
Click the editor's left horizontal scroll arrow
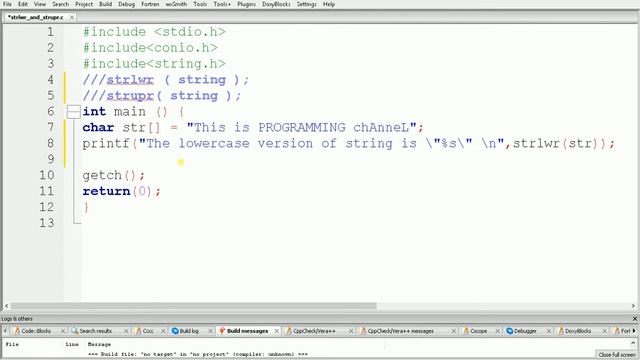click(x=7, y=306)
